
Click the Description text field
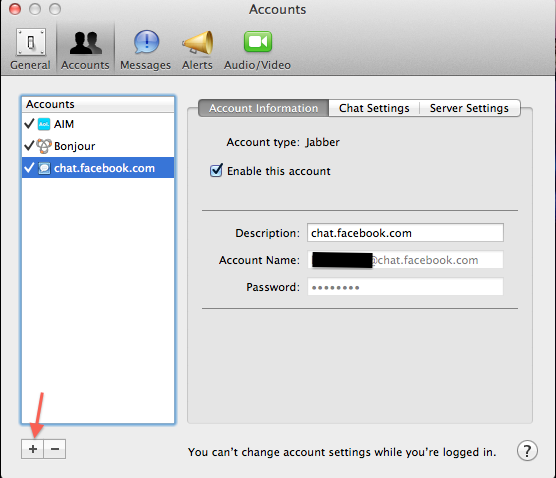(405, 233)
